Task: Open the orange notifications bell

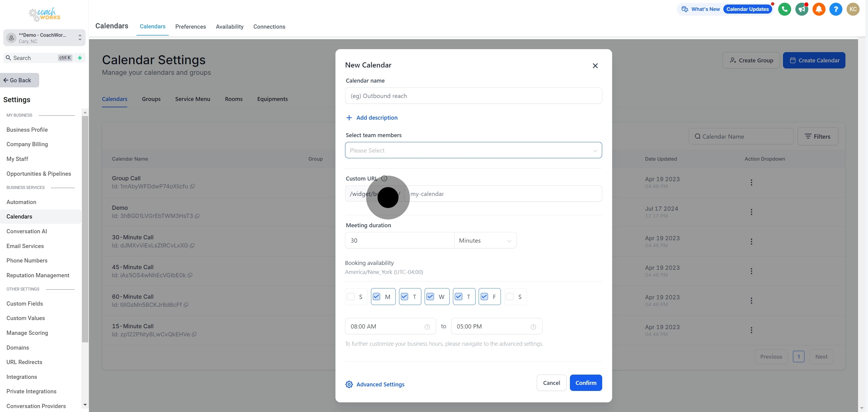Action: tap(819, 9)
